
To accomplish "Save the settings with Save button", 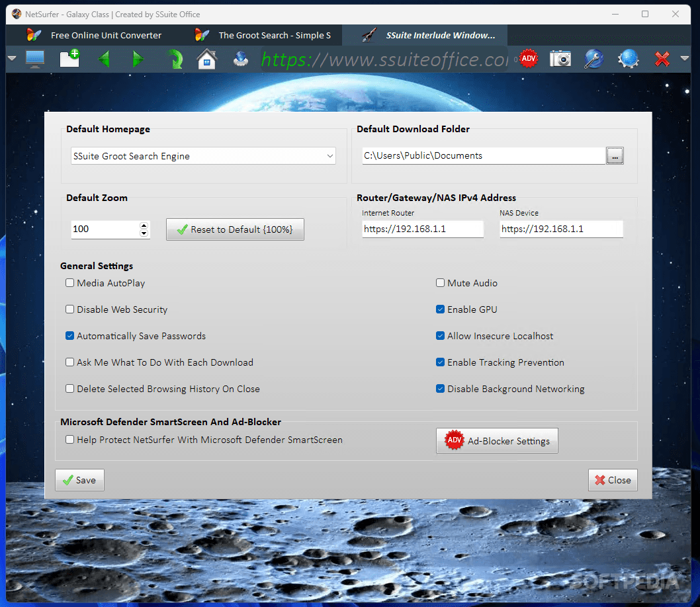I will click(x=79, y=480).
